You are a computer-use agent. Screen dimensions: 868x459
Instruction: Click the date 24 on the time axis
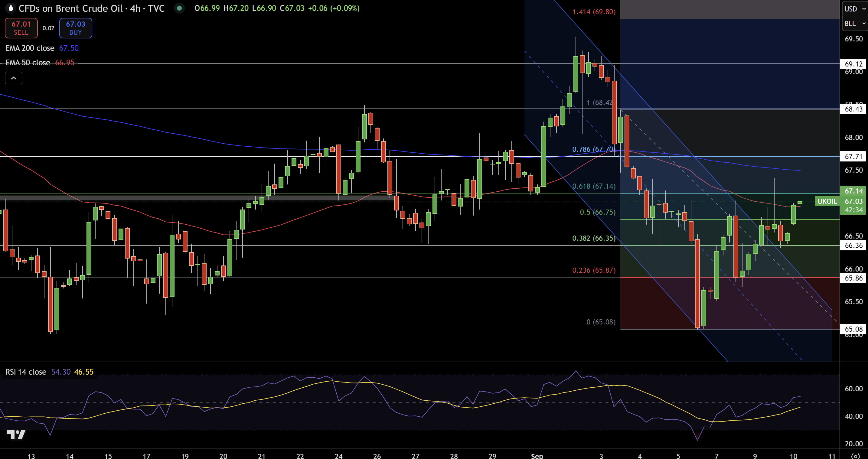[338, 456]
